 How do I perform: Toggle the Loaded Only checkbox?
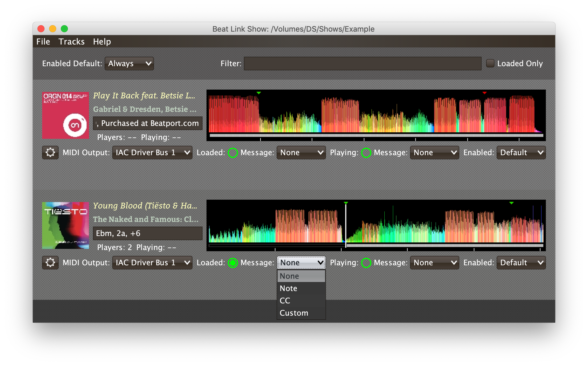490,63
